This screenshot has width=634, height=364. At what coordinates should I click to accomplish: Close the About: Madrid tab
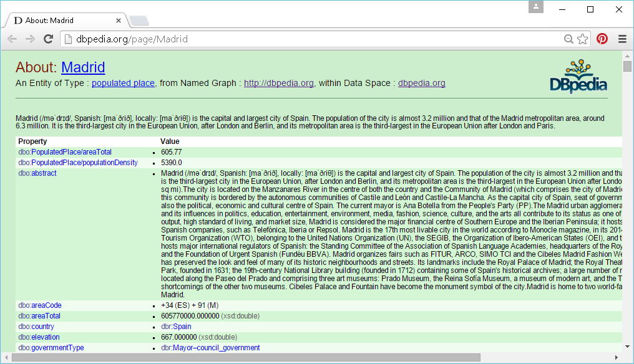click(x=119, y=21)
